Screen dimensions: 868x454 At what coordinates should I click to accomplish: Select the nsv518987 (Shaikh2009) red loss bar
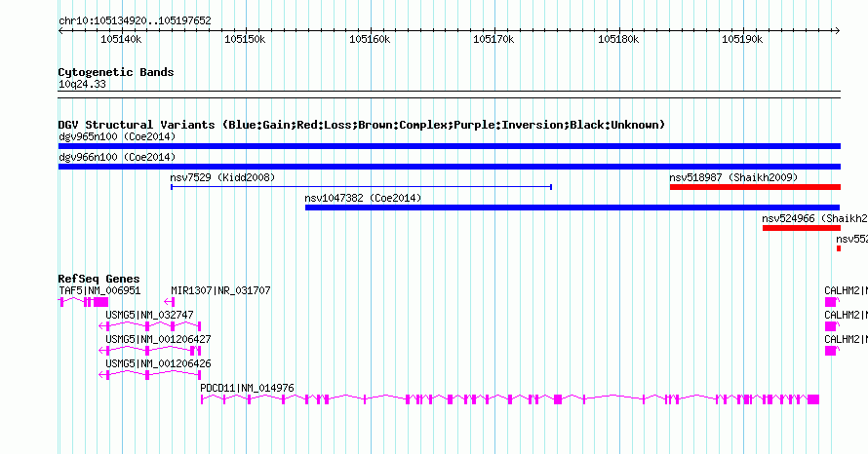[x=755, y=187]
